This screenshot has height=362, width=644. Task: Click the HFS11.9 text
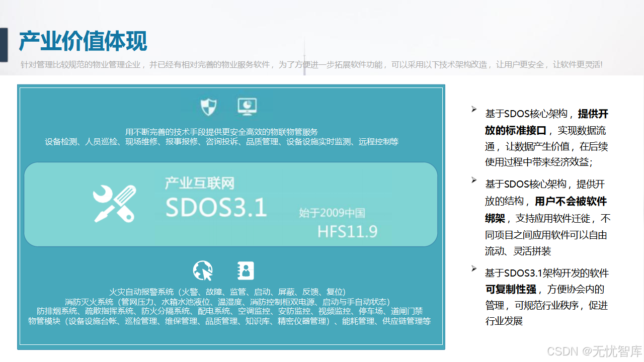point(348,231)
